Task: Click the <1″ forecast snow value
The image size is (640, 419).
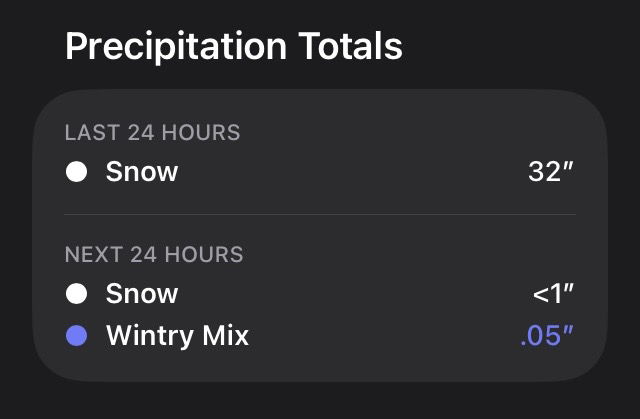Action: pos(553,294)
